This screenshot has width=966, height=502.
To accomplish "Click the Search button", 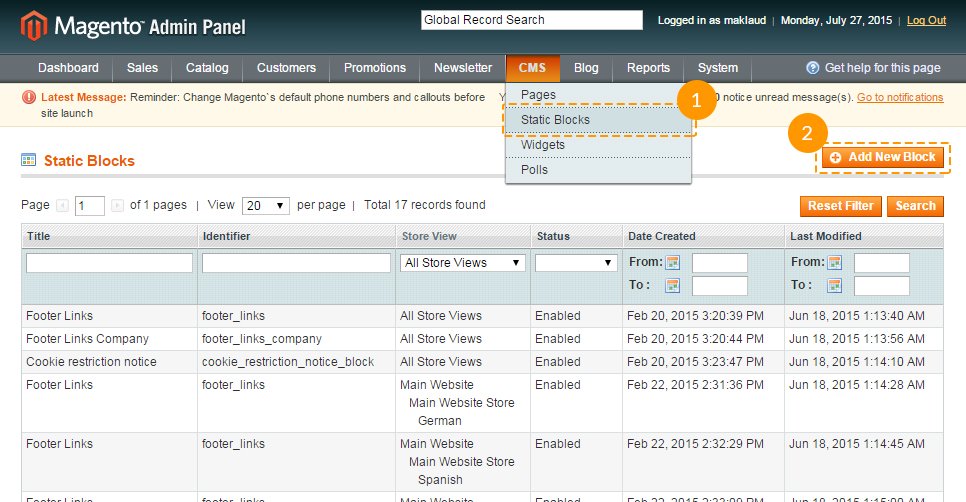I will [915, 206].
